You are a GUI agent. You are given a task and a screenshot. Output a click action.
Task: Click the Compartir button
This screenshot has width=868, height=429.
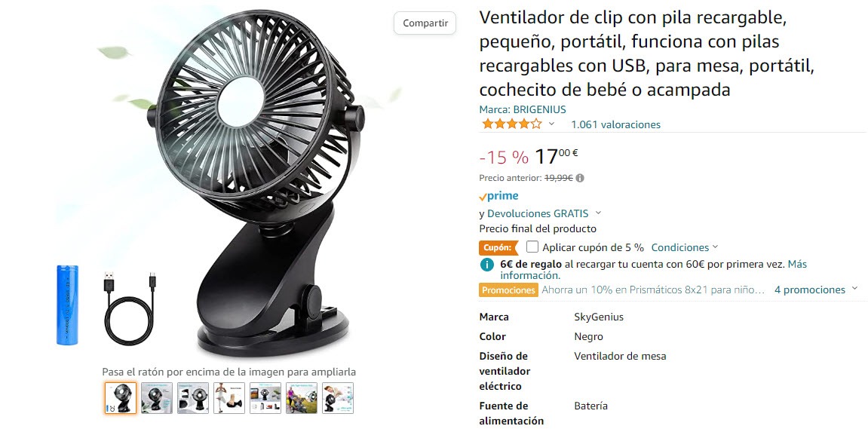click(425, 23)
